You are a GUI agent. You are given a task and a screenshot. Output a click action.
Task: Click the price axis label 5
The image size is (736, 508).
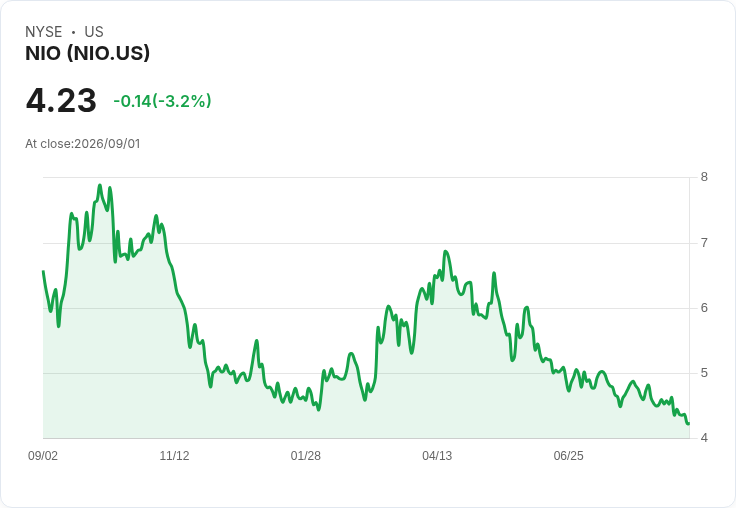point(704,373)
